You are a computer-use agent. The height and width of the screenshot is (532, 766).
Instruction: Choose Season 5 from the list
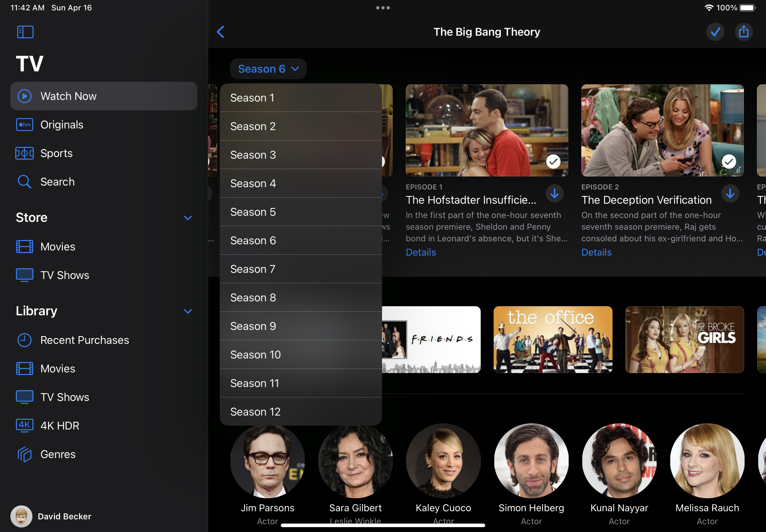pos(301,212)
